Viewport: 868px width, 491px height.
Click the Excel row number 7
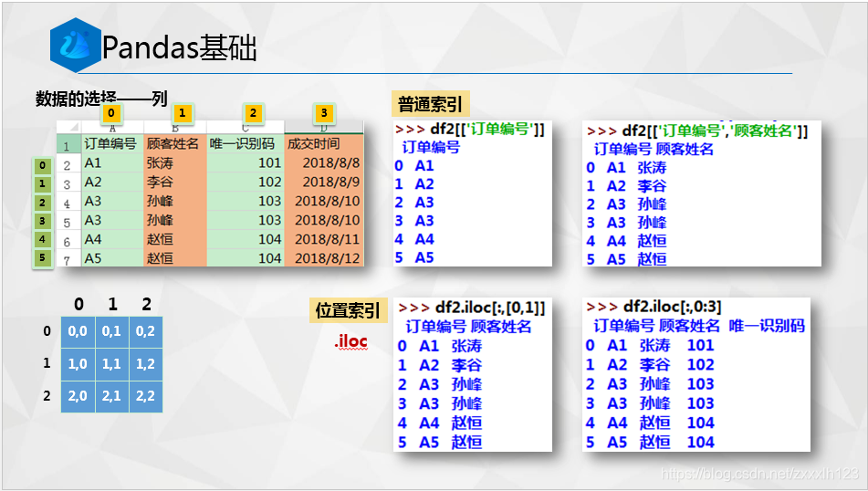click(x=67, y=259)
